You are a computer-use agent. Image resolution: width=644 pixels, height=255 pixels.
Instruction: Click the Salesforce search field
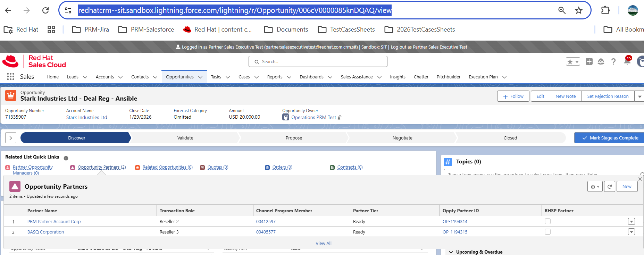[x=318, y=61]
